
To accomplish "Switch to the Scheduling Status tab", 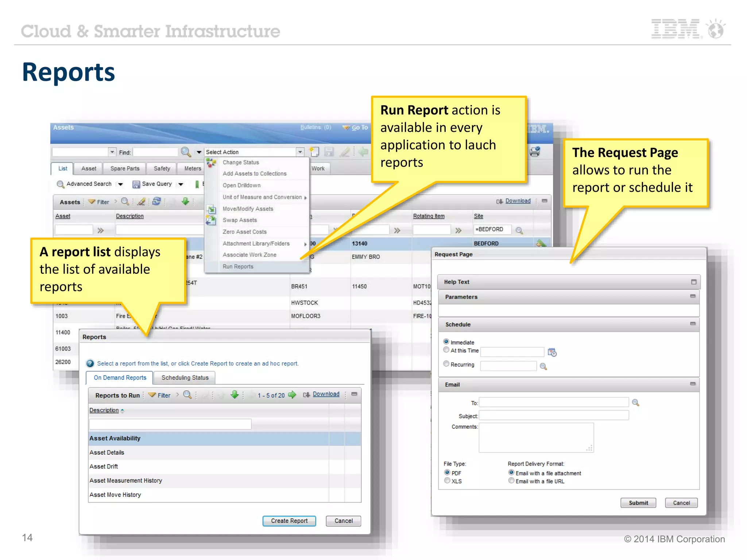I will 185,378.
